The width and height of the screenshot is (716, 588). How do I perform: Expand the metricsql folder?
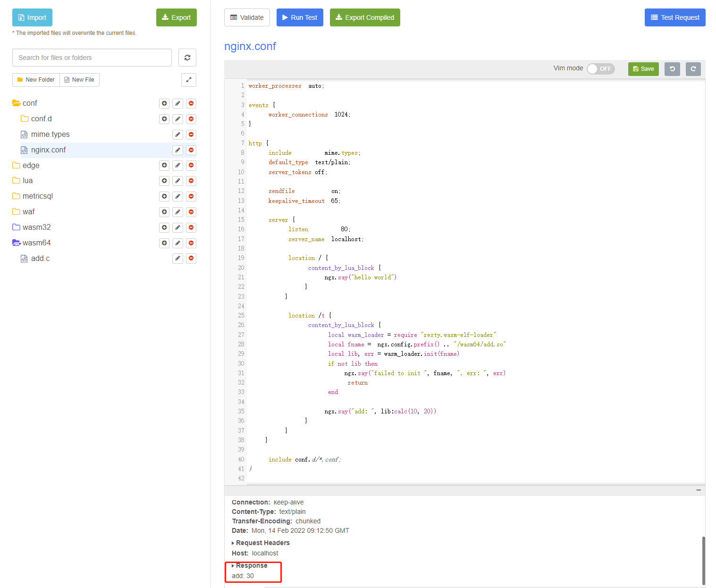pyautogui.click(x=33, y=196)
